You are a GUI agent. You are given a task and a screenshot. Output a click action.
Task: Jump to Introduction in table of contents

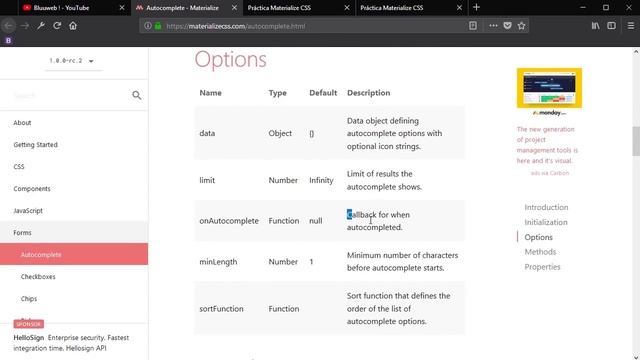(546, 207)
